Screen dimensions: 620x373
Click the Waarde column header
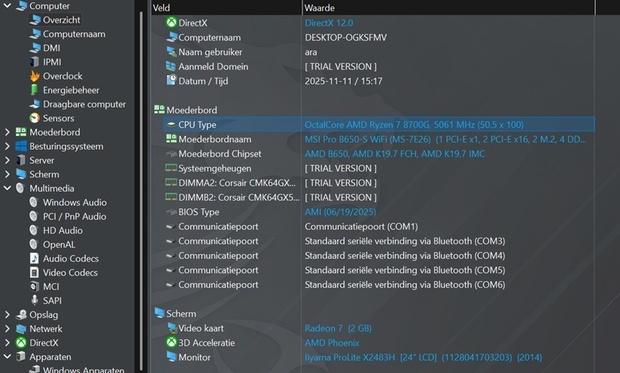tap(449, 8)
